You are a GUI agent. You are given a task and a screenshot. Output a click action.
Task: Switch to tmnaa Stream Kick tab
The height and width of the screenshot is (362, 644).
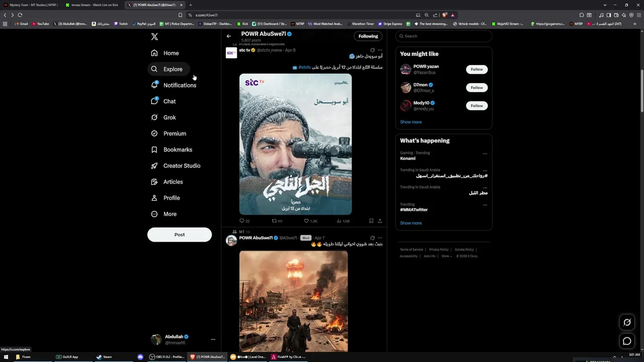pos(92,5)
